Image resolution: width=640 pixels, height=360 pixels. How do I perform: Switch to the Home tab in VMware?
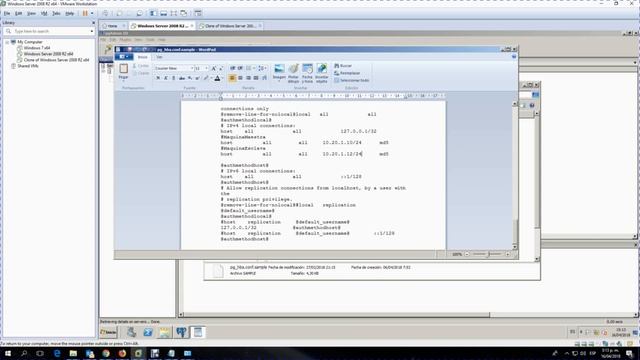click(113, 26)
